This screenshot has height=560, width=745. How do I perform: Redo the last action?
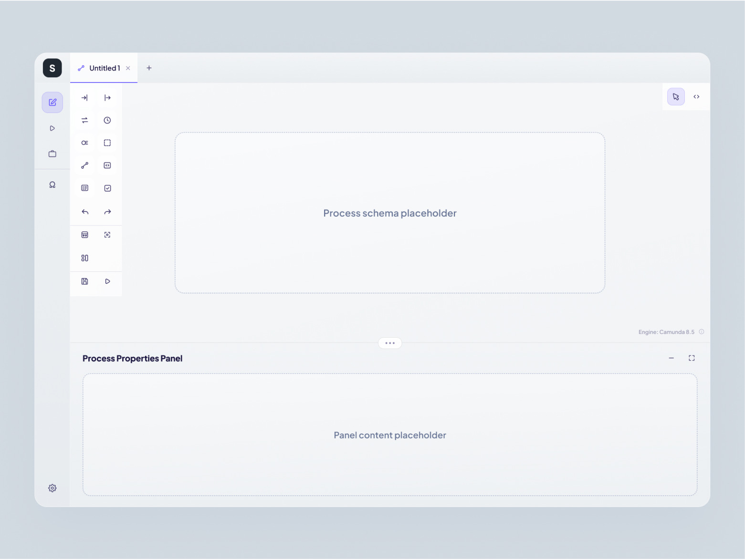107,212
